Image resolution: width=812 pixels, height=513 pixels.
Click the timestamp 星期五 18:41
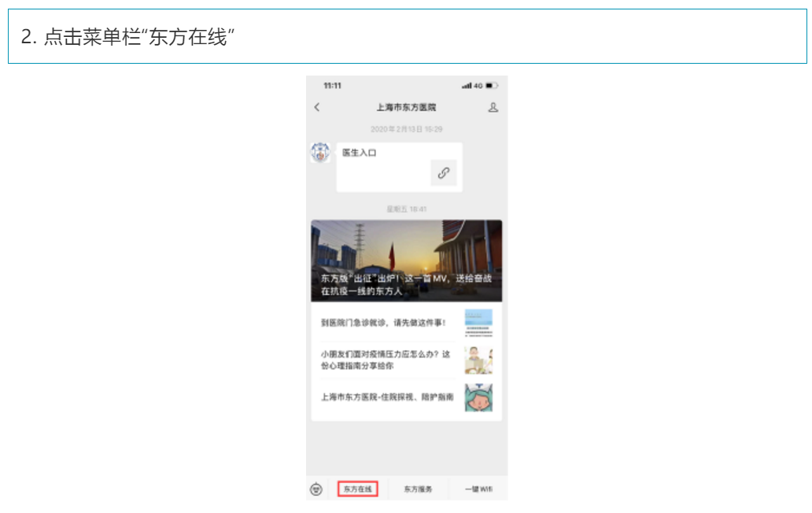coord(407,209)
